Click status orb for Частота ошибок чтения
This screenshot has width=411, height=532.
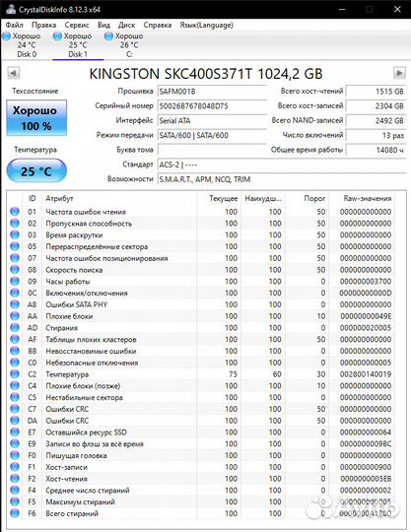[x=15, y=212]
